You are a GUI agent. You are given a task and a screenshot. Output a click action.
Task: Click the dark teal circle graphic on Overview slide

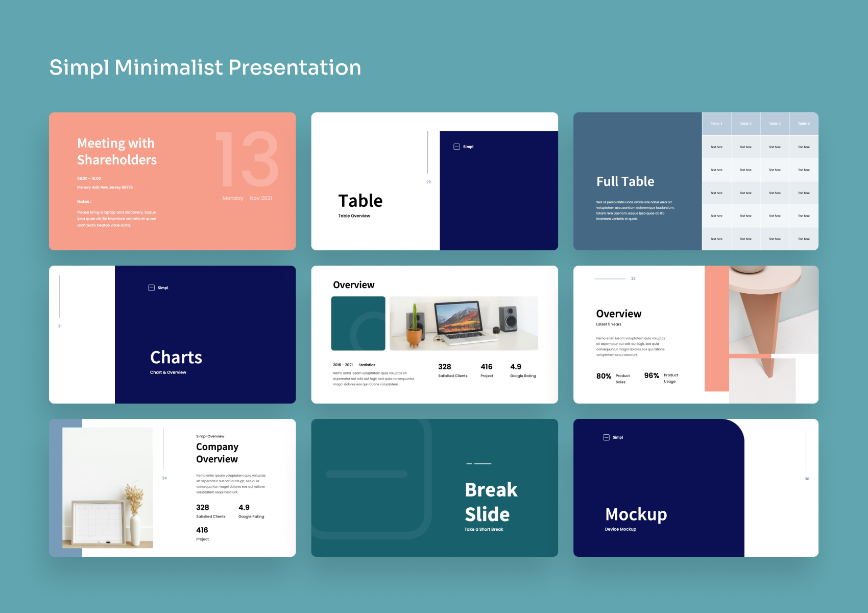click(x=358, y=323)
